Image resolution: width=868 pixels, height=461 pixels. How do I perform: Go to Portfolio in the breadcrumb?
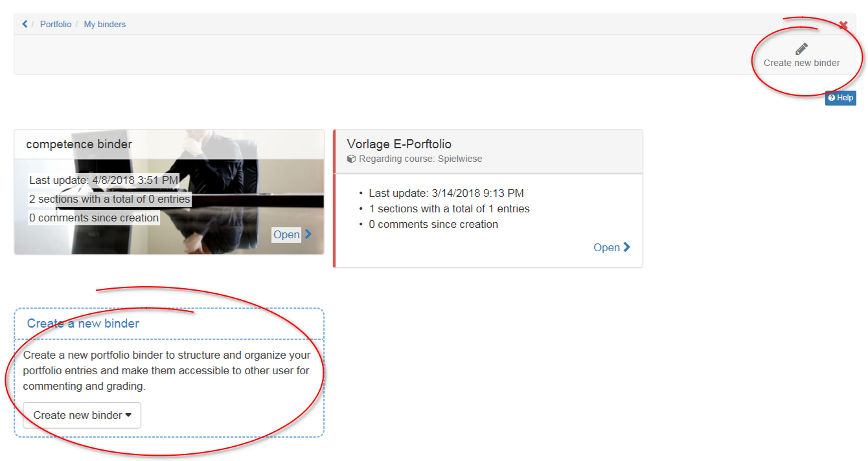point(56,25)
